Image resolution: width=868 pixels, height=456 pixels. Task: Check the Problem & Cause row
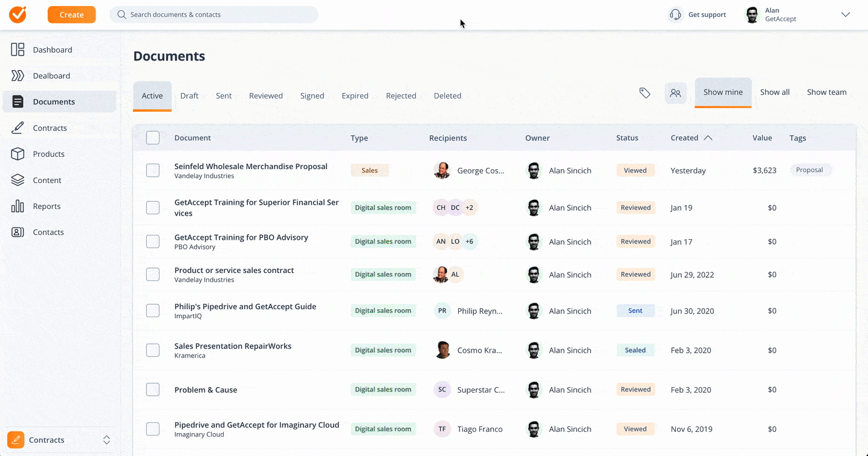pyautogui.click(x=153, y=390)
